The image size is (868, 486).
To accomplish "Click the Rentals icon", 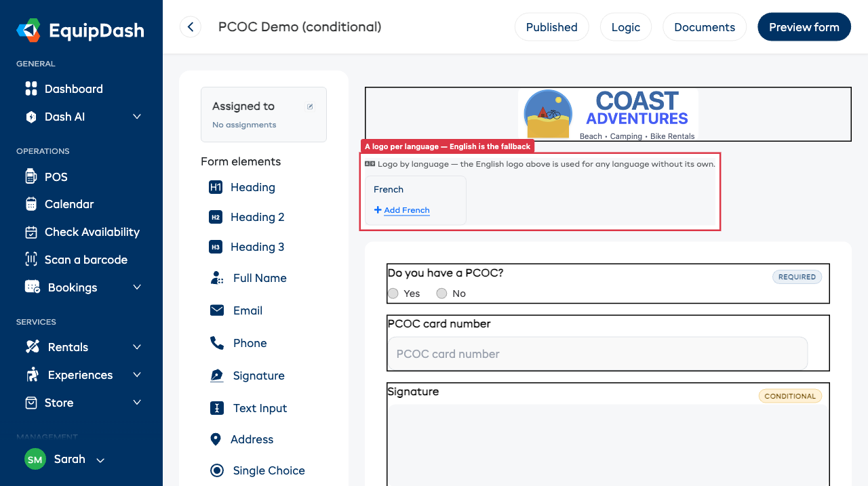I will (33, 347).
